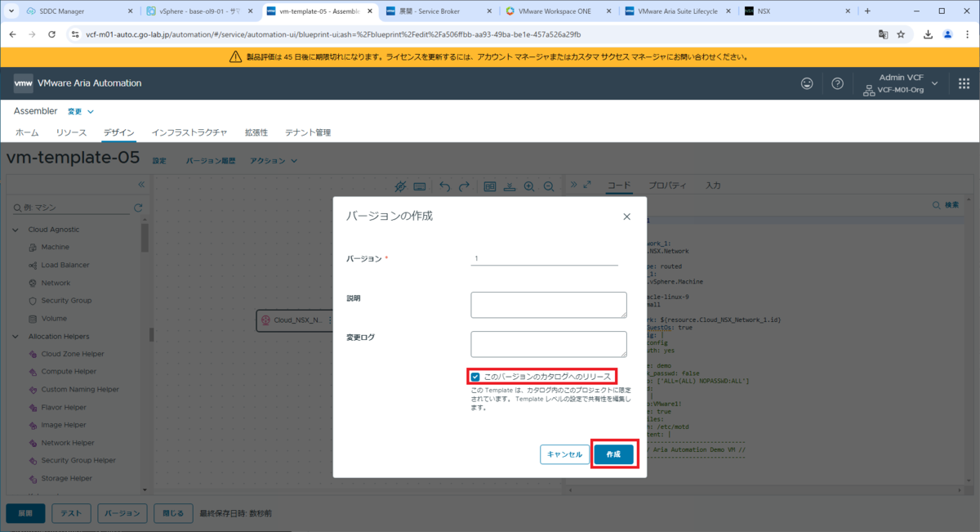Image resolution: width=980 pixels, height=532 pixels.
Task: Select the Compute Helper icon
Action: (33, 371)
